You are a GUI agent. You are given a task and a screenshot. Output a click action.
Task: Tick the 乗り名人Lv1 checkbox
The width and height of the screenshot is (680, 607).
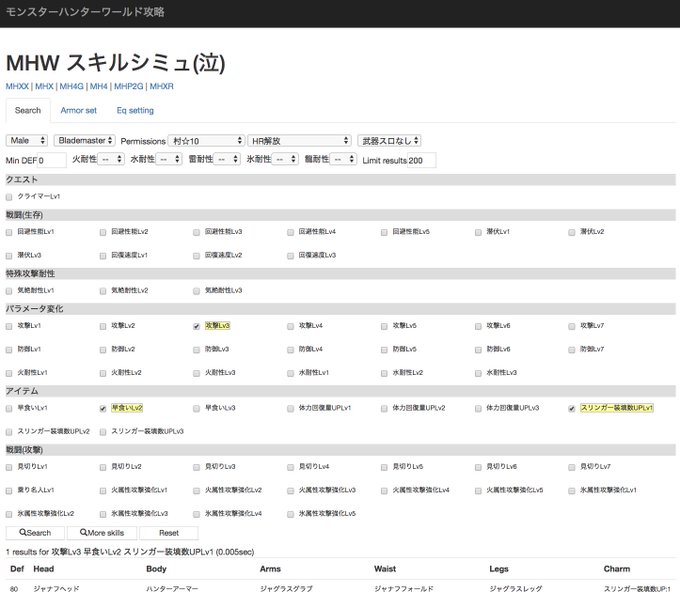click(x=9, y=491)
